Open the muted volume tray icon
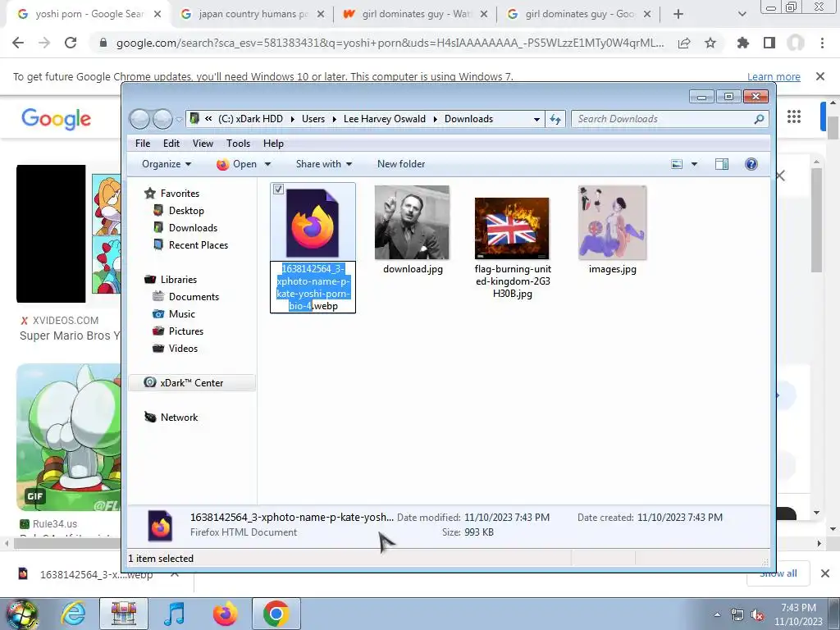Screen dimensions: 840x630 757,615
